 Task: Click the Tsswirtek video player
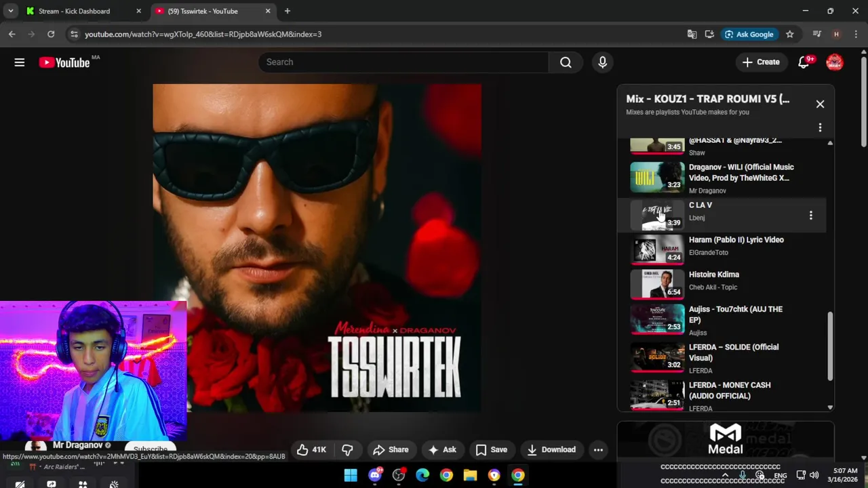(x=317, y=248)
